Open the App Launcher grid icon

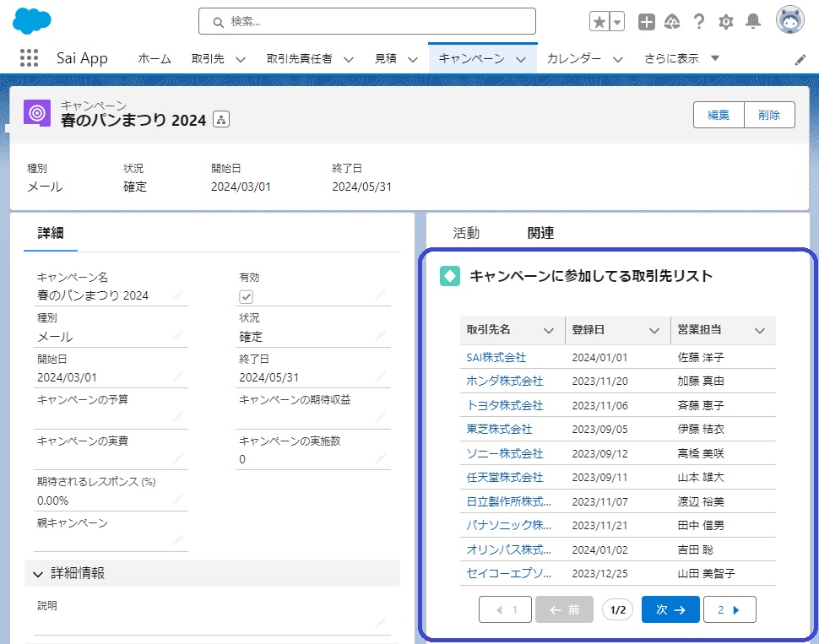tap(30, 58)
